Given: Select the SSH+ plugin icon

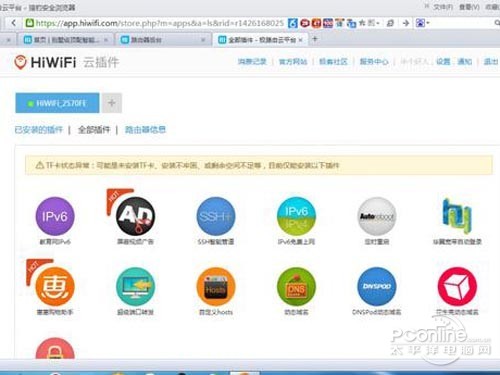Looking at the screenshot, I should (x=216, y=216).
